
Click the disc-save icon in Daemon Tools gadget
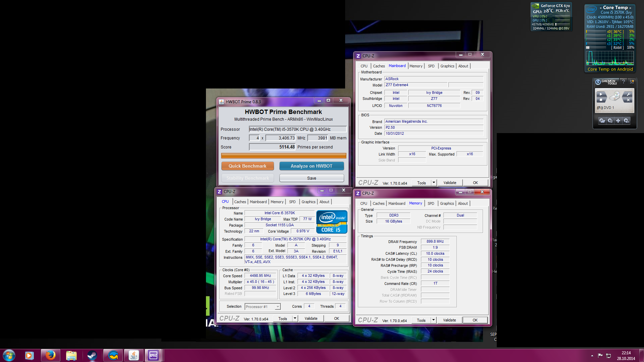point(610,121)
